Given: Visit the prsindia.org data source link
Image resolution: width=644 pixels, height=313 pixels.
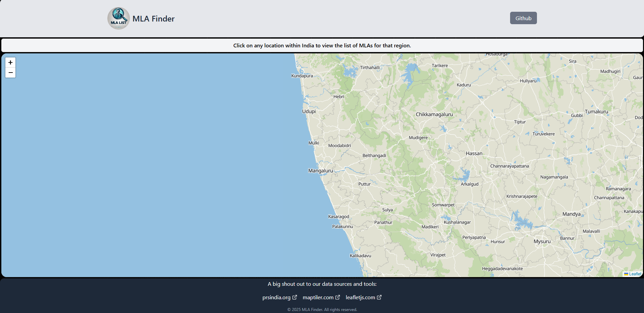Looking at the screenshot, I should pyautogui.click(x=277, y=297).
